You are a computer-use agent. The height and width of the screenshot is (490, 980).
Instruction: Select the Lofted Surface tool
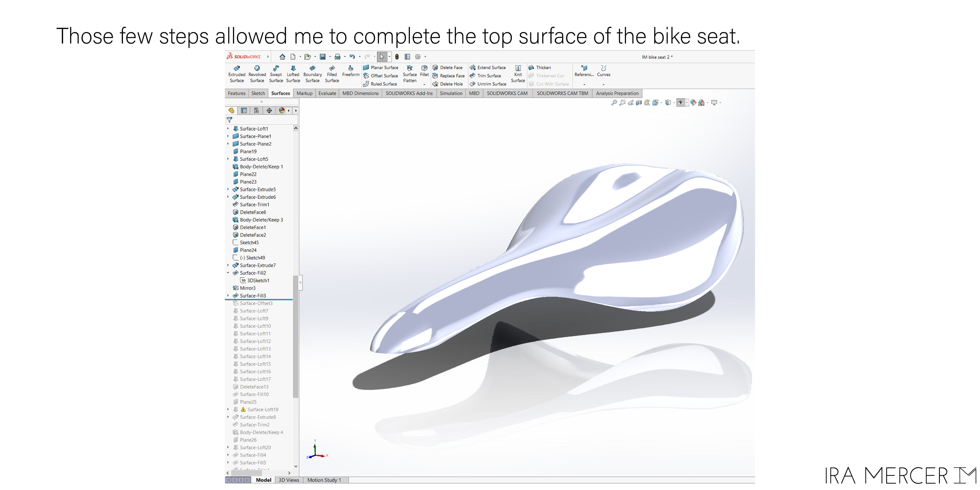[x=293, y=74]
